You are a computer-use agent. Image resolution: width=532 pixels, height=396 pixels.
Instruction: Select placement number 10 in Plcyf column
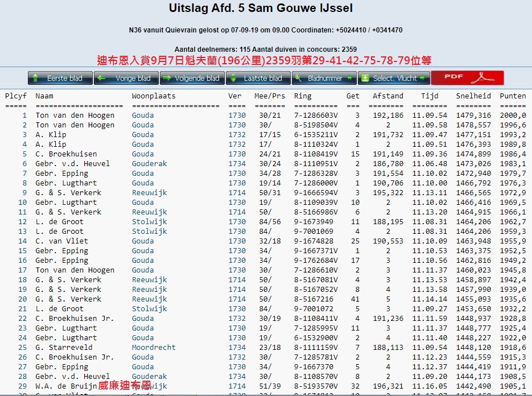tap(23, 203)
